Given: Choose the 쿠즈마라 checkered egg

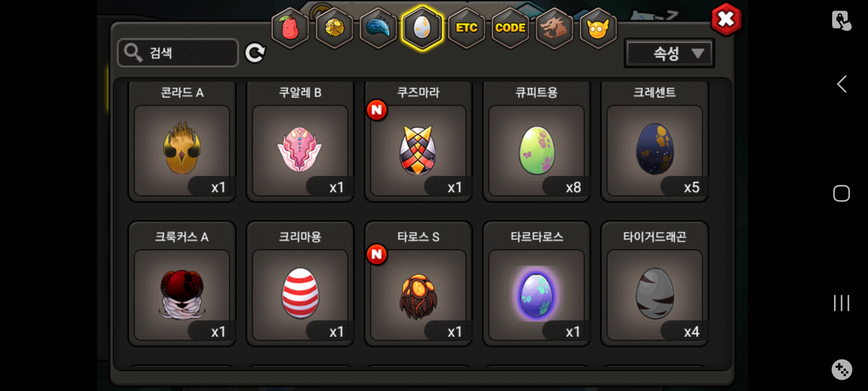Looking at the screenshot, I should tap(418, 141).
